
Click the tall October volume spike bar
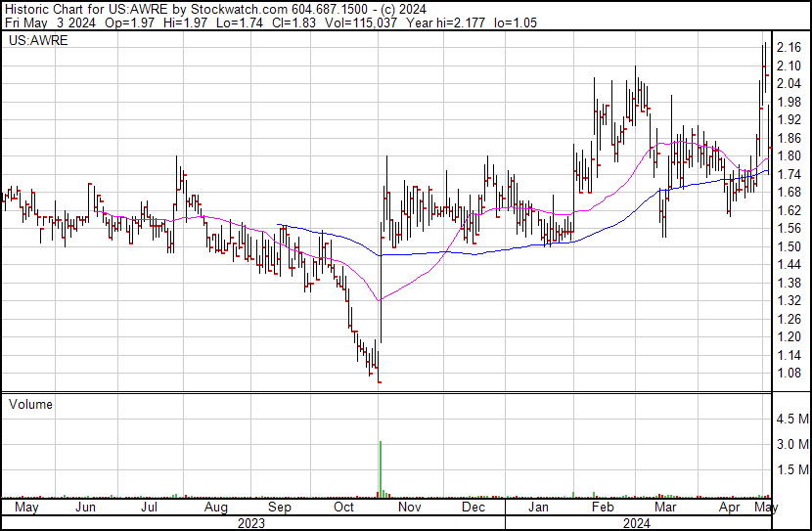(380, 469)
